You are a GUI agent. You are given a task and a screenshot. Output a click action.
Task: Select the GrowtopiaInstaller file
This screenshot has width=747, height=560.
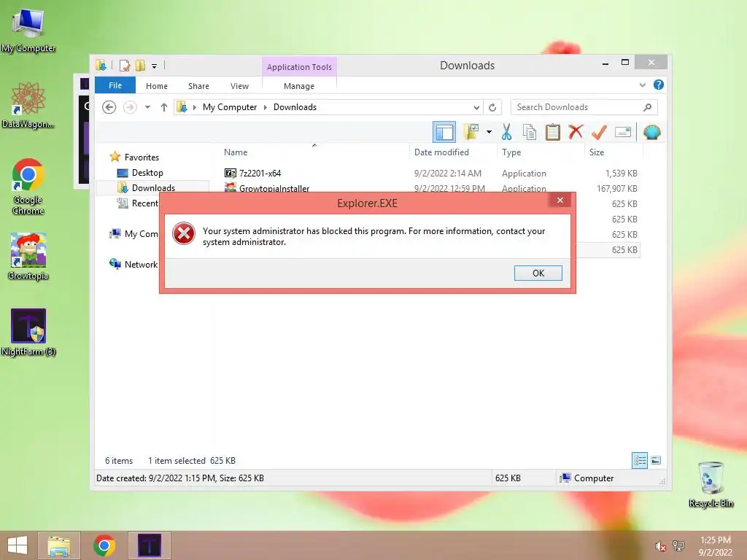pos(274,188)
